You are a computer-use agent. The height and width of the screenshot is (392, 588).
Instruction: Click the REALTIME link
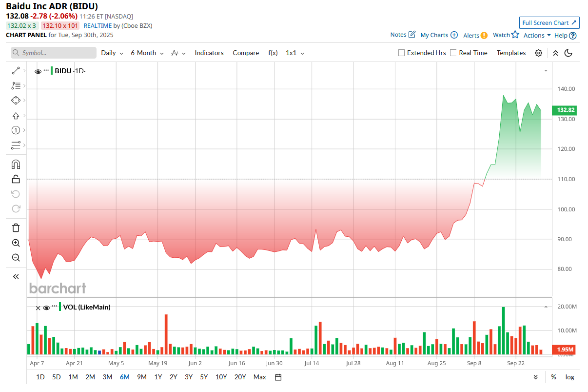[x=98, y=25]
